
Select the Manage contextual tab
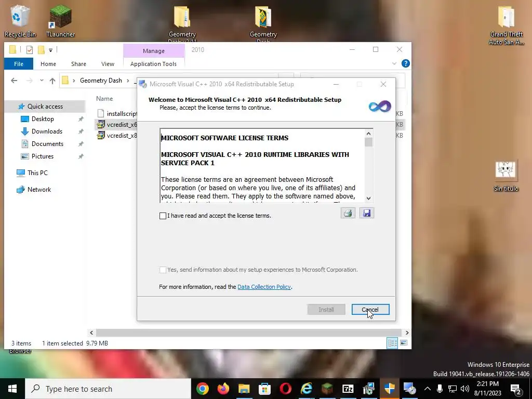click(x=154, y=51)
